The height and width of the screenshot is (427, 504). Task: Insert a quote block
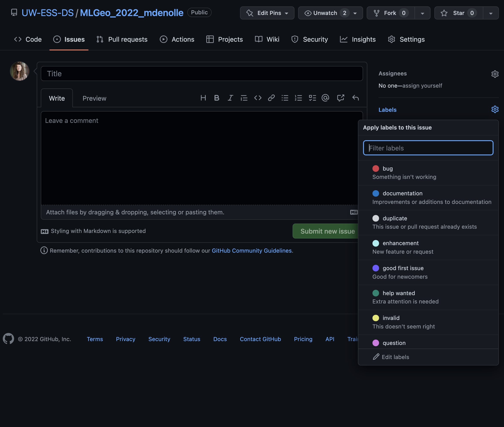[244, 98]
